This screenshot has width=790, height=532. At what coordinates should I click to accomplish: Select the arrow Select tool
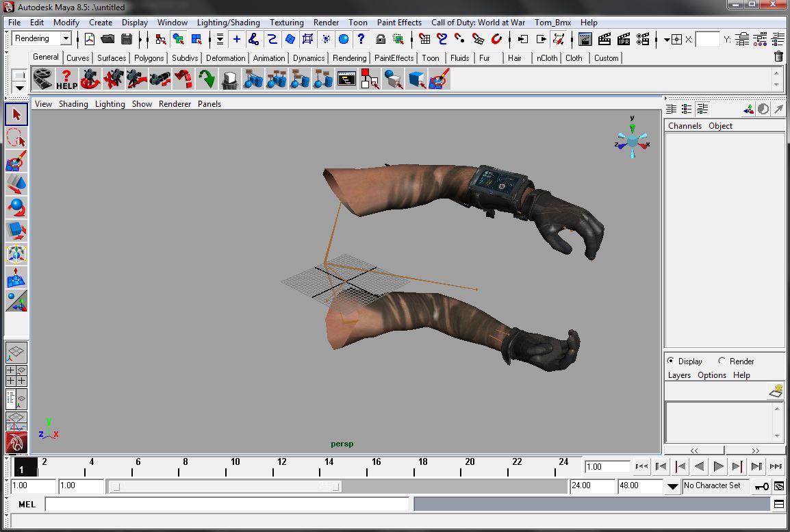click(16, 114)
